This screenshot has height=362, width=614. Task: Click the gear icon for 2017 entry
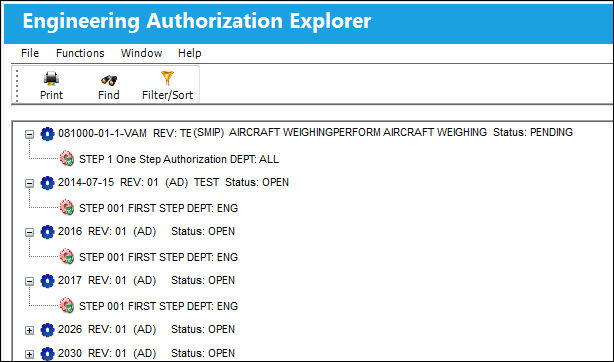[x=47, y=281]
